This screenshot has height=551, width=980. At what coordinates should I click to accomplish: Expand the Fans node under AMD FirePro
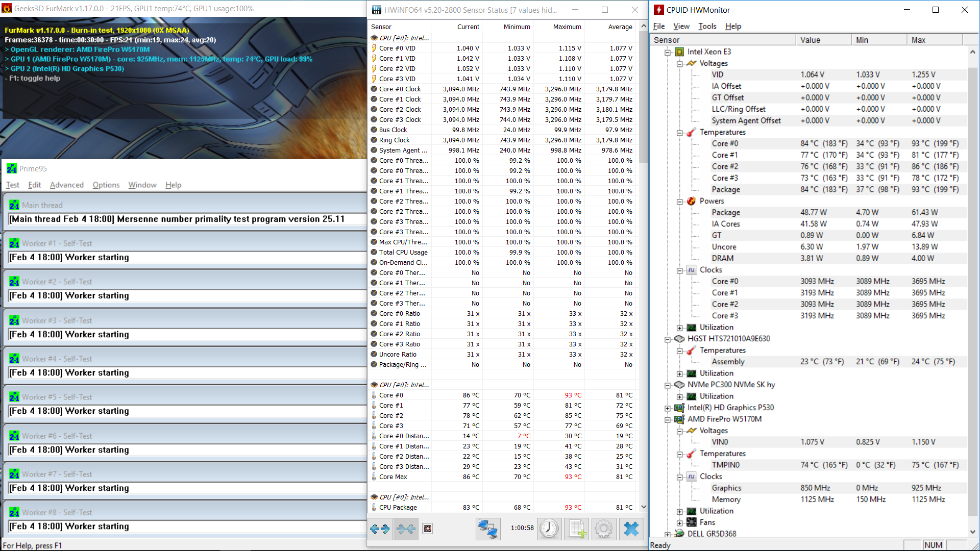point(679,523)
